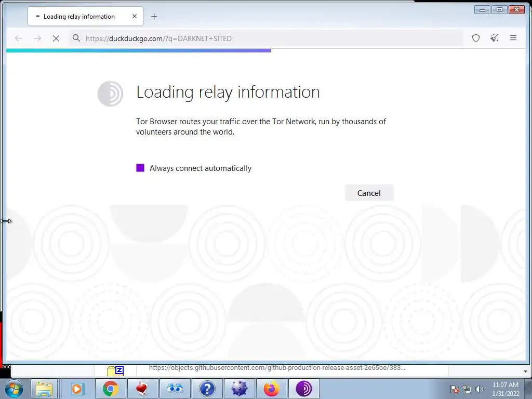Open the red heart cards app in taskbar
The height and width of the screenshot is (399, 532).
(x=142, y=389)
